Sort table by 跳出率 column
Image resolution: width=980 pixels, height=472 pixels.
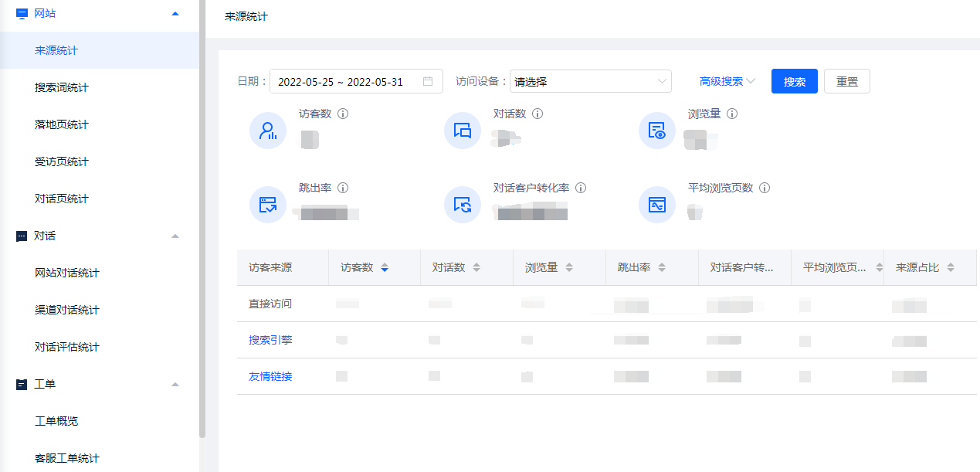tap(662, 267)
